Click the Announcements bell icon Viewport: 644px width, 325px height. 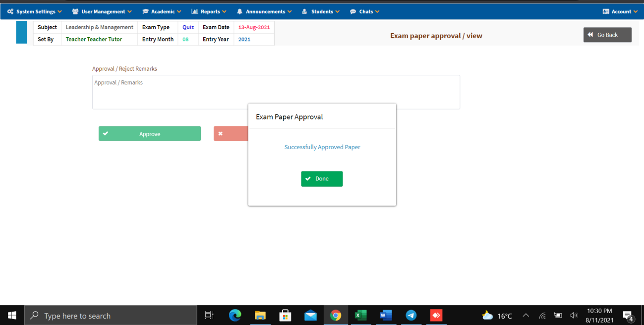click(x=239, y=11)
